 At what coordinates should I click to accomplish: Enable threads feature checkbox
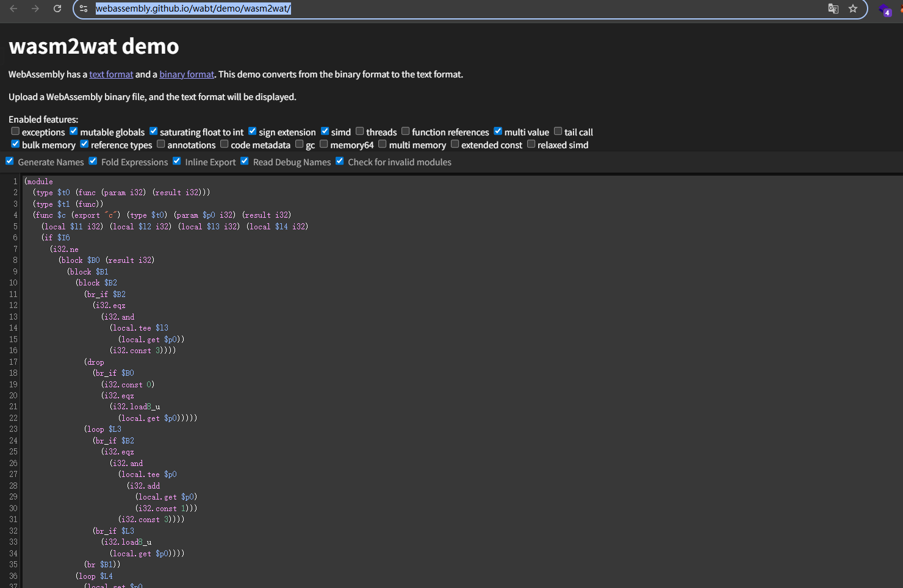pos(359,131)
